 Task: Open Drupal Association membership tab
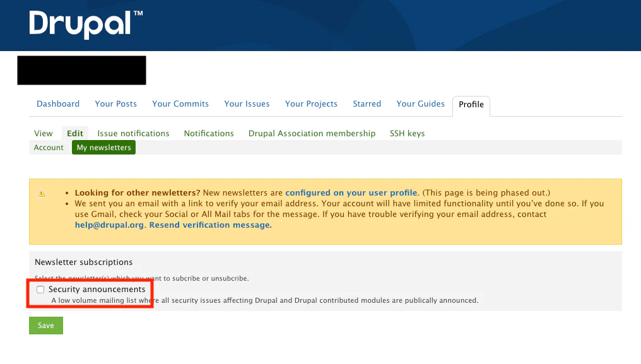pyautogui.click(x=312, y=133)
